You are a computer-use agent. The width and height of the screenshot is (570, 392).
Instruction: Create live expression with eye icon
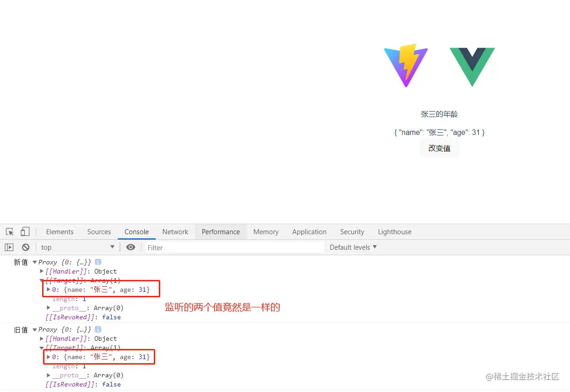pyautogui.click(x=130, y=247)
